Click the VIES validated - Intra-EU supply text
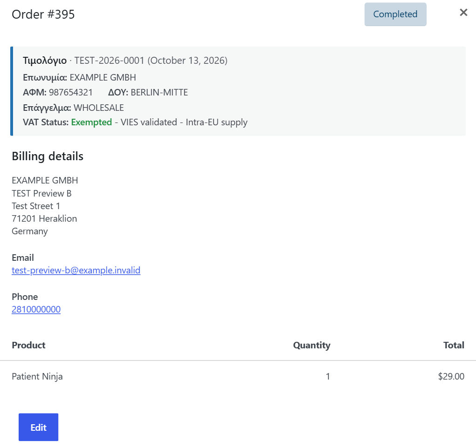The image size is (476, 448). pos(184,122)
